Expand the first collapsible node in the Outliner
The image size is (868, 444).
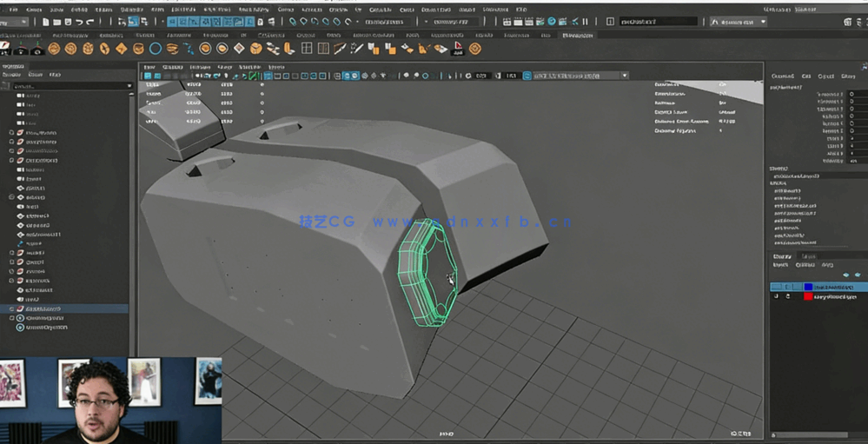tap(11, 133)
